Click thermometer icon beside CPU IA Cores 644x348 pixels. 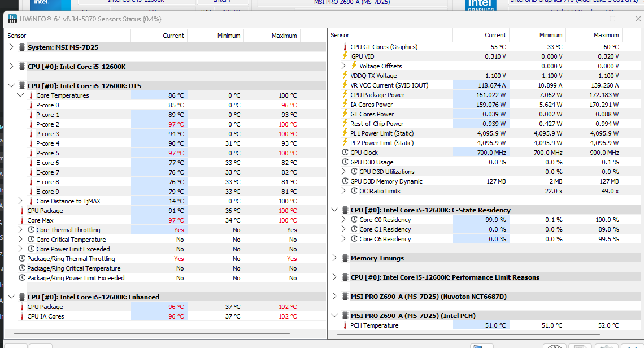22,316
